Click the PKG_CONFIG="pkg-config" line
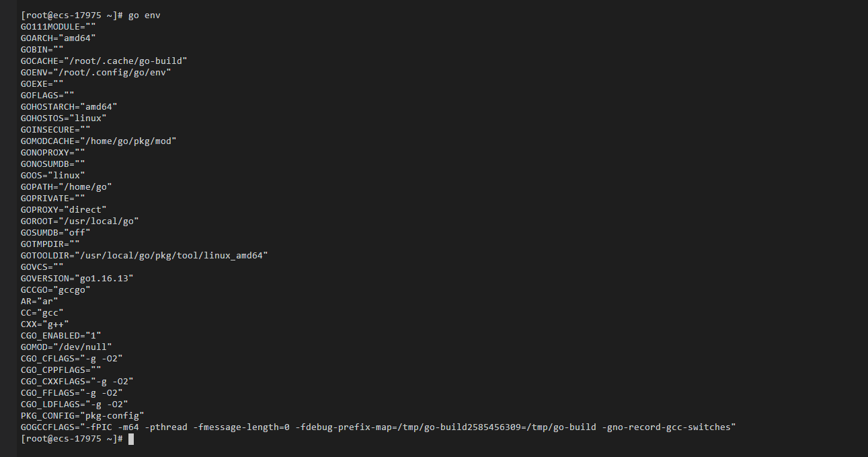This screenshot has height=457, width=868. pyautogui.click(x=83, y=415)
